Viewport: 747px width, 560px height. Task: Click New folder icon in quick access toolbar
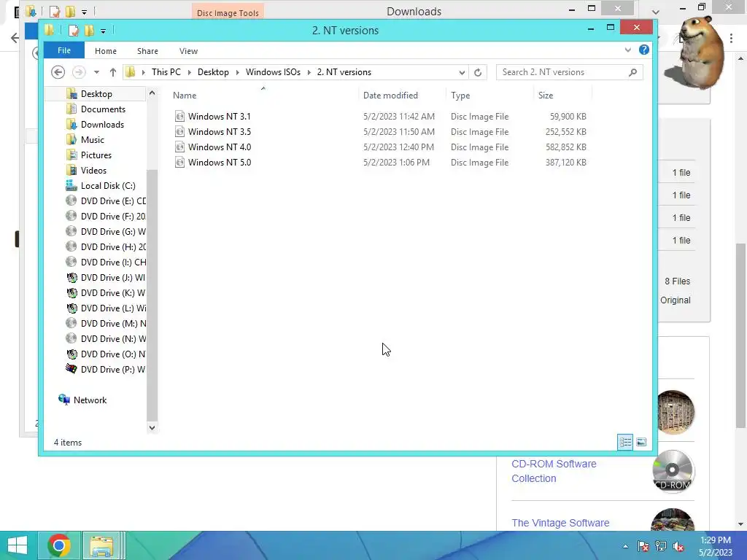[89, 31]
